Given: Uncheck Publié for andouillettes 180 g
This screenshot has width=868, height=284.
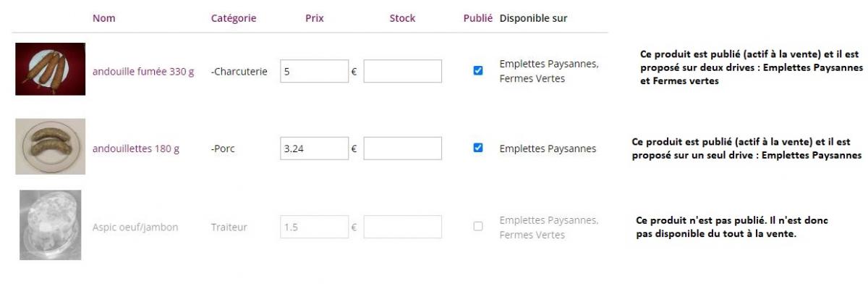Looking at the screenshot, I should (477, 148).
